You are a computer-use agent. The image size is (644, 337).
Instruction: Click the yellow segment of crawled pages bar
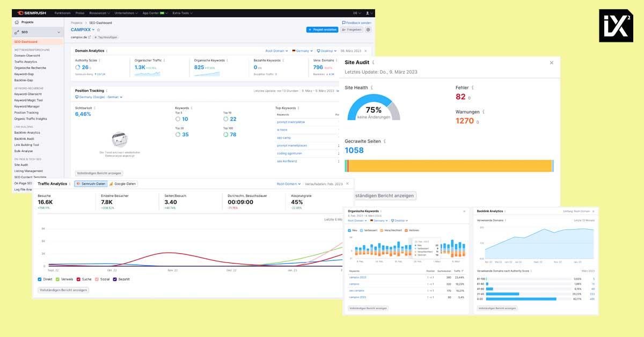[x=450, y=166]
